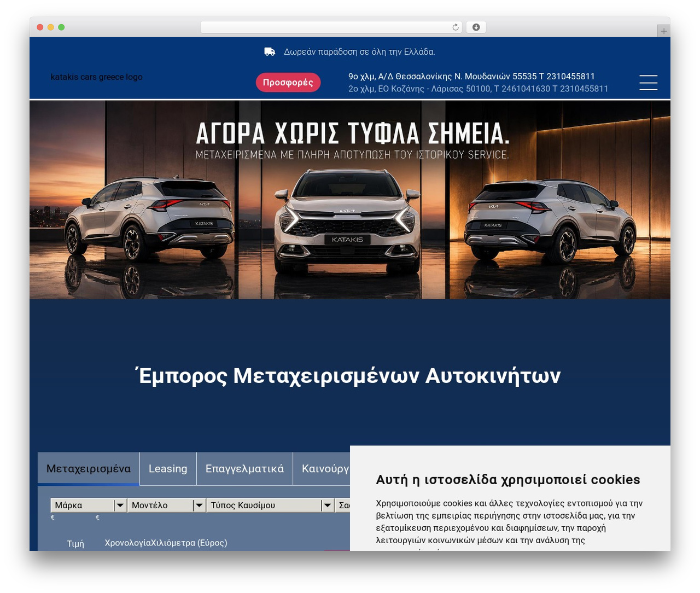Click the red Προσφορές button
This screenshot has height=593, width=700.
click(288, 83)
